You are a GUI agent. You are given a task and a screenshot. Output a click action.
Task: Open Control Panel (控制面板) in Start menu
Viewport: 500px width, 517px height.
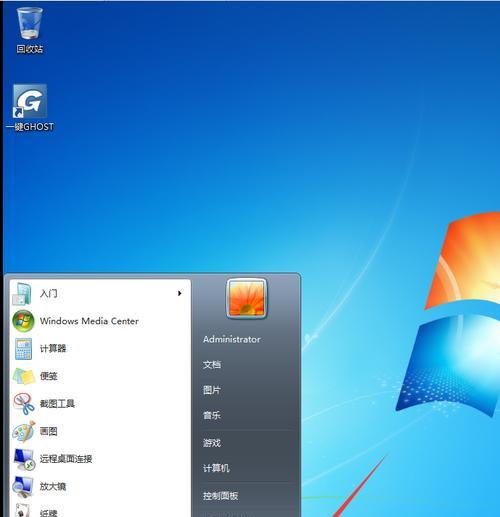pyautogui.click(x=220, y=496)
